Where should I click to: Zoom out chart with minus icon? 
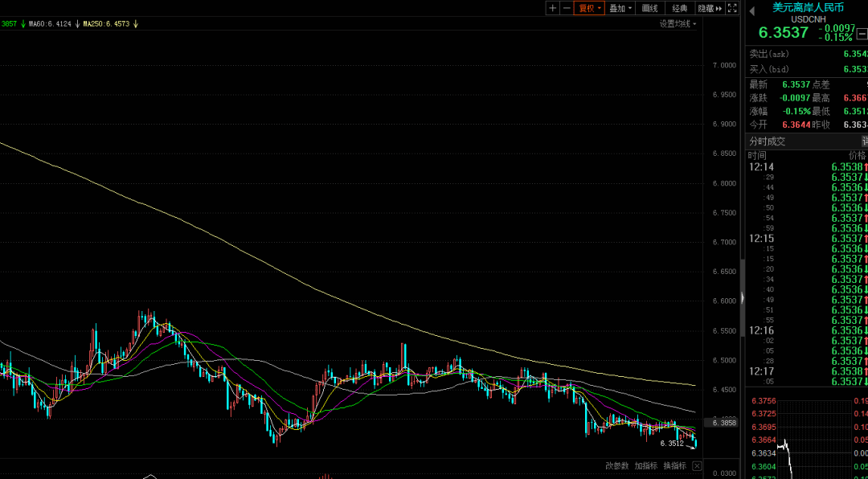coord(567,8)
